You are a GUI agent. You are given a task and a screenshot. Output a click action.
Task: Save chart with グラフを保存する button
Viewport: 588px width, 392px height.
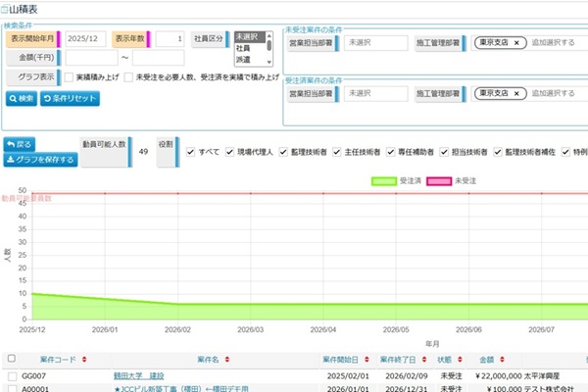click(38, 161)
